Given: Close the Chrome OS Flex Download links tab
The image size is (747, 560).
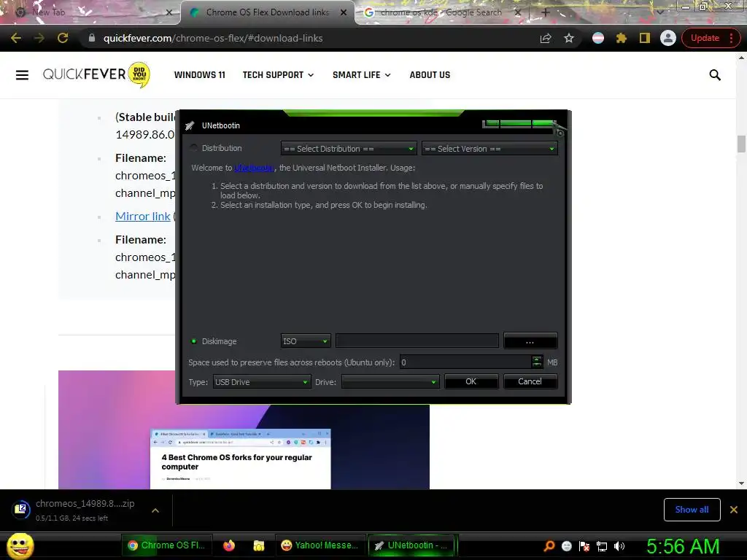Looking at the screenshot, I should tap(344, 12).
